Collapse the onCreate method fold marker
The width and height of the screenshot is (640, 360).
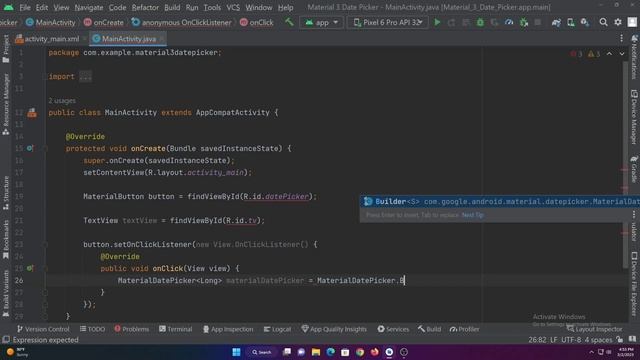[x=45, y=149]
